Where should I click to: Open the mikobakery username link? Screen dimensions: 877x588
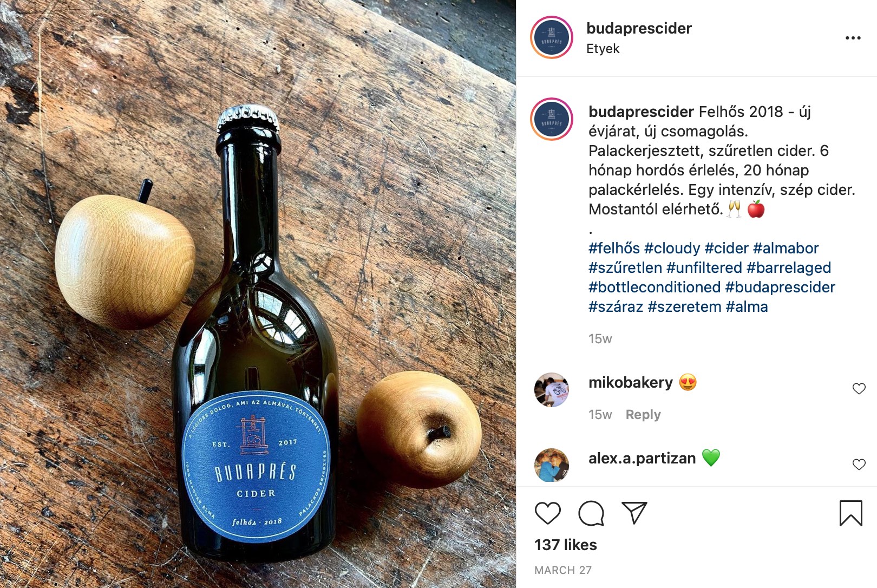630,383
